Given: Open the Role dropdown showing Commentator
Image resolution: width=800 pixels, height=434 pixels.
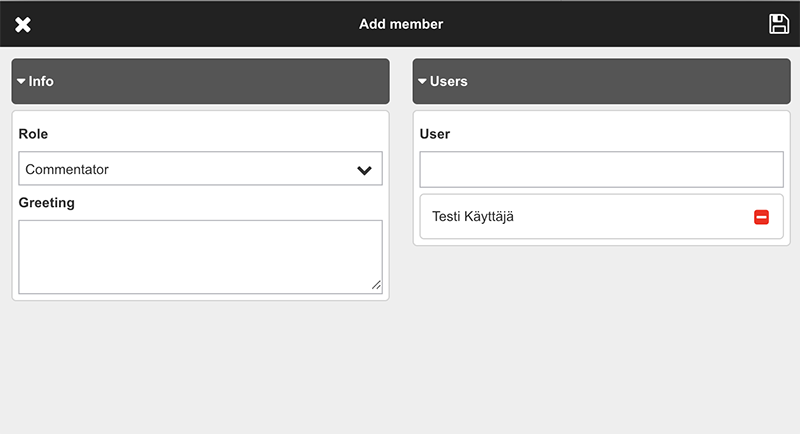Looking at the screenshot, I should (x=200, y=169).
